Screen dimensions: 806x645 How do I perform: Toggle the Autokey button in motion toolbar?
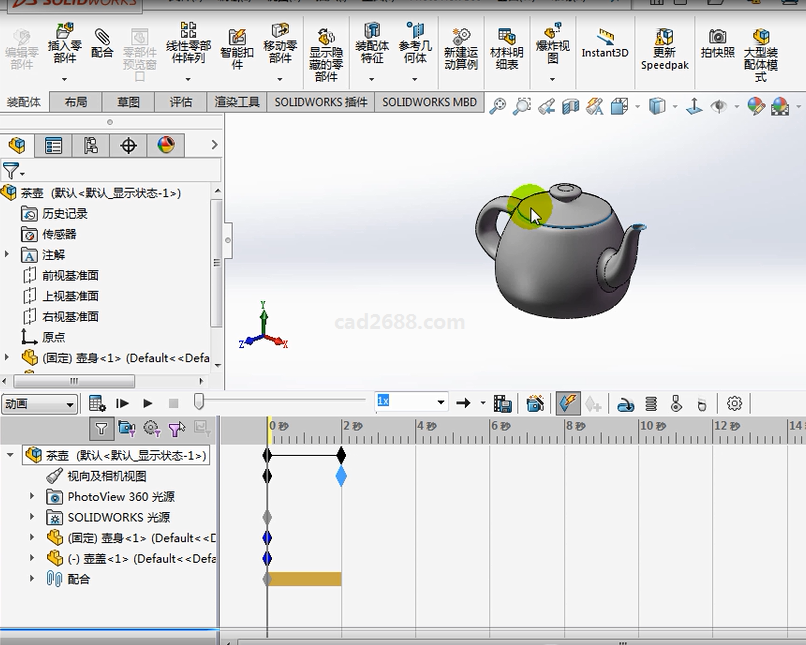567,404
